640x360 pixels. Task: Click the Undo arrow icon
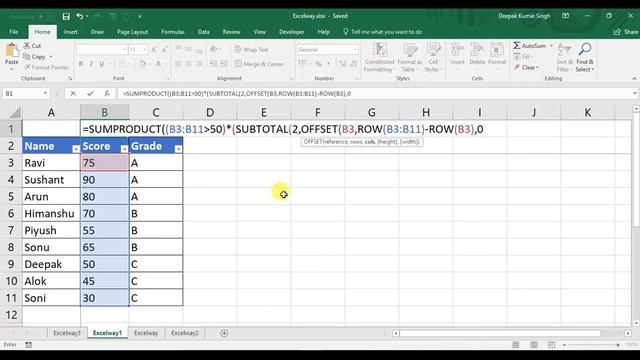80,16
